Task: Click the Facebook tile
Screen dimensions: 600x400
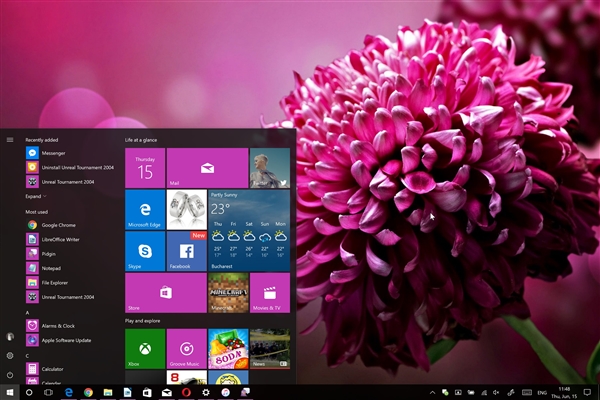Action: point(186,251)
